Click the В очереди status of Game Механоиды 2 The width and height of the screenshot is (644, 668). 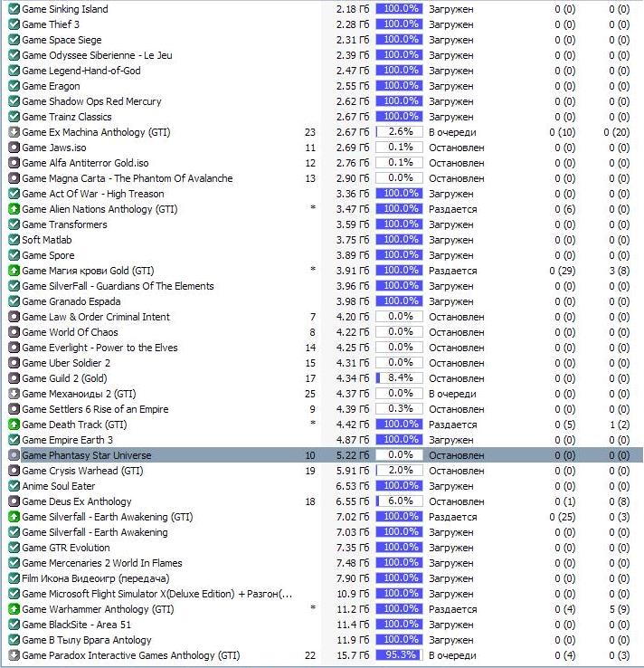(452, 394)
